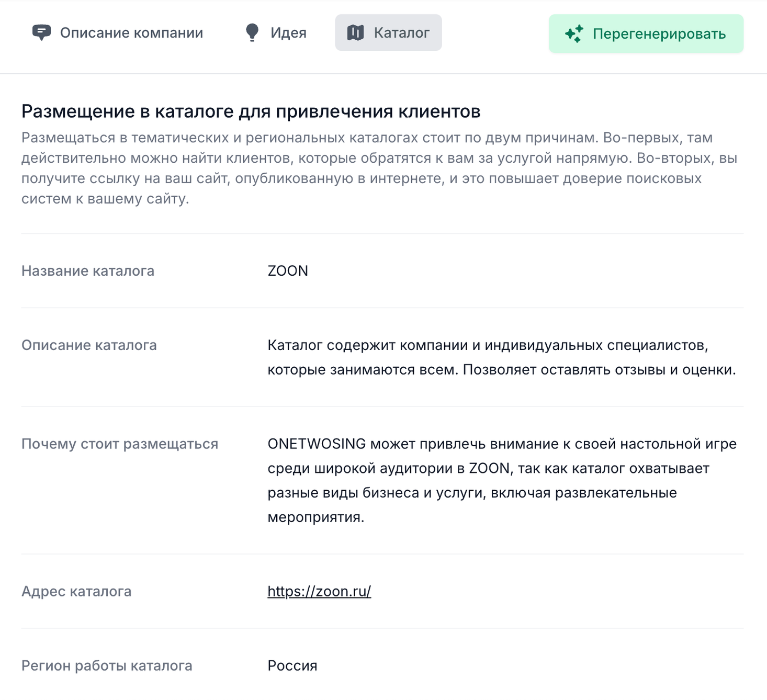Image resolution: width=767 pixels, height=700 pixels.
Task: Click the intro paragraph starting Размещаться в тематических
Action: point(379,168)
